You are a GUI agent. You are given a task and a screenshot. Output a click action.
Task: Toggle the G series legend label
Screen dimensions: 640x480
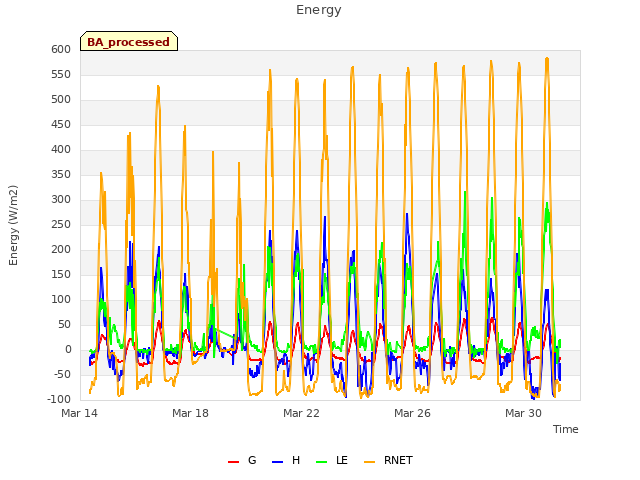click(252, 460)
